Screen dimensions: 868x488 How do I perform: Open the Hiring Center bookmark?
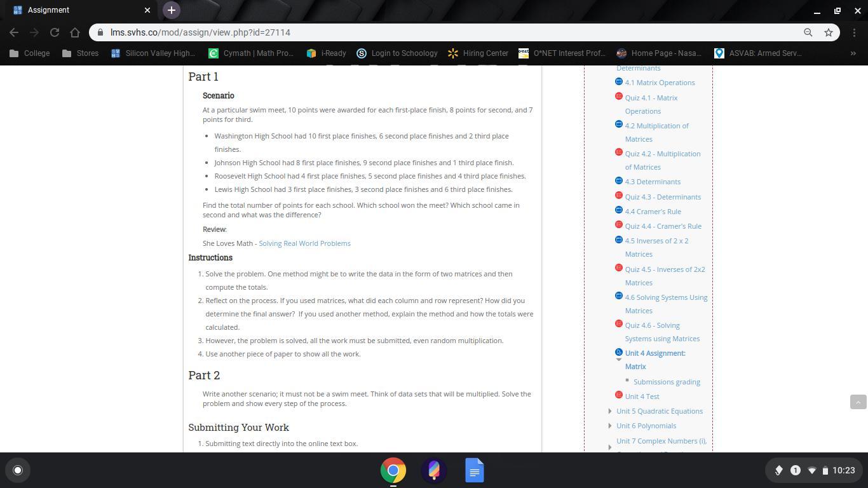[478, 53]
